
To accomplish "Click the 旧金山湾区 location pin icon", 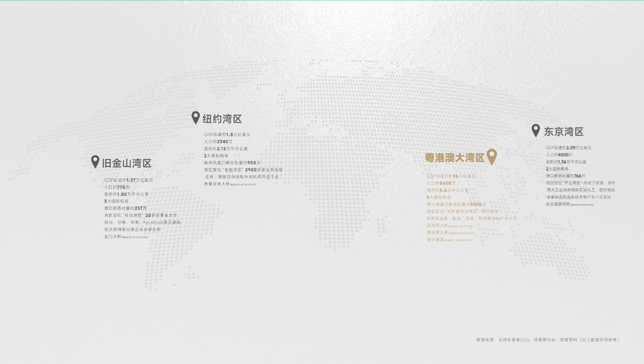I will pos(95,162).
